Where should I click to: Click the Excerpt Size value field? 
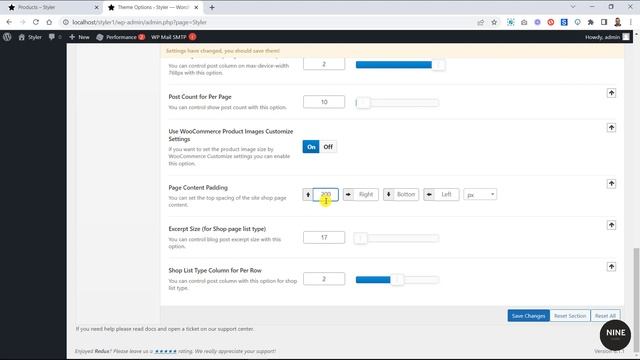click(324, 237)
